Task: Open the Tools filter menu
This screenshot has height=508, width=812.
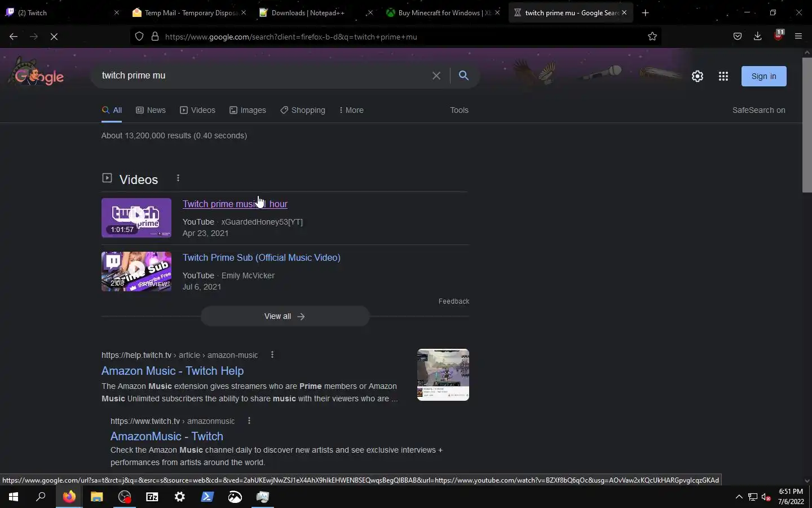Action: (459, 110)
